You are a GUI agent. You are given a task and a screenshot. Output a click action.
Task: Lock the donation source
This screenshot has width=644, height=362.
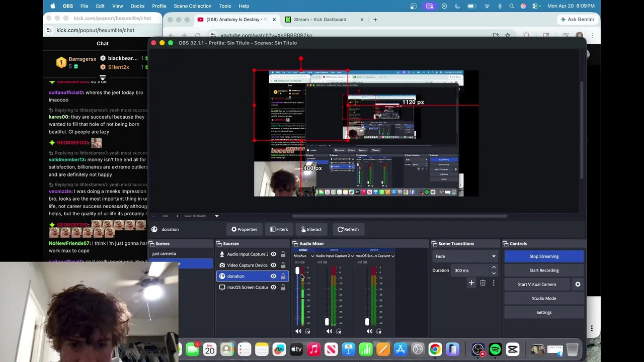[283, 277]
